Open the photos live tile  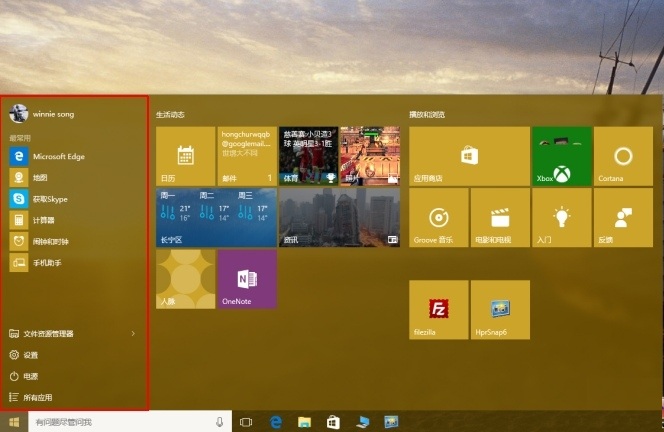click(x=370, y=156)
